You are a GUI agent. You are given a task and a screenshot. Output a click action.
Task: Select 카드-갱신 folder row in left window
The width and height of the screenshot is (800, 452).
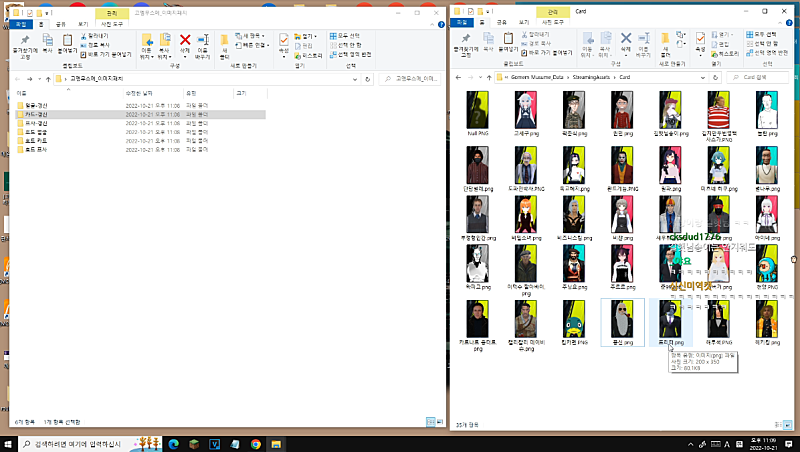(140, 114)
